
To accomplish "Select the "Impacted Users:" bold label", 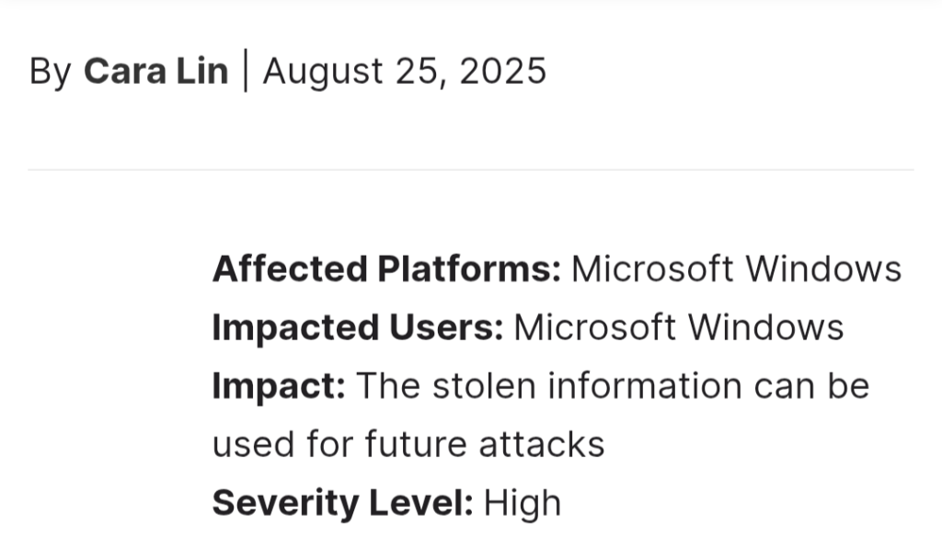I will (358, 327).
